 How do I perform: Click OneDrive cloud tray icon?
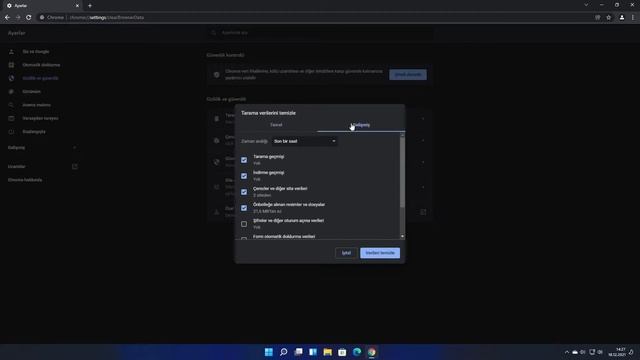click(575, 352)
